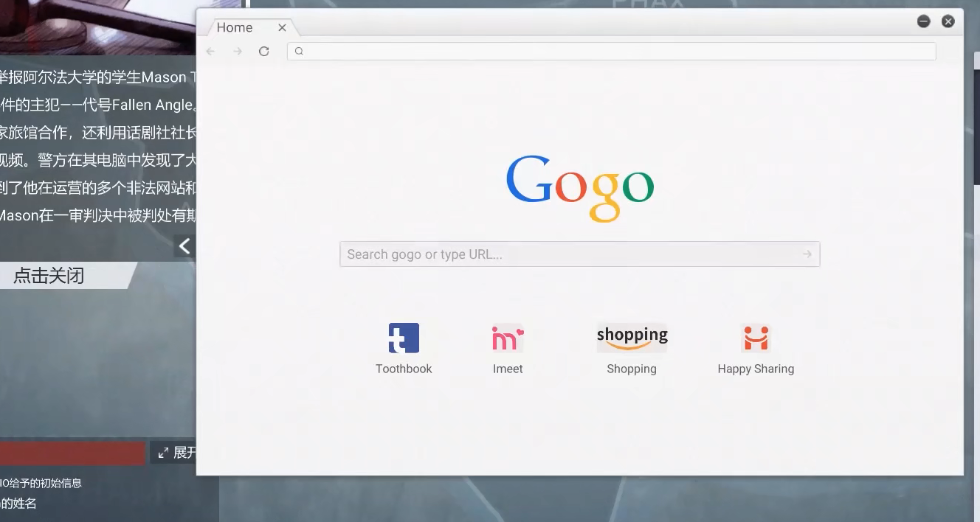Go forward using the browser forward arrow
The height and width of the screenshot is (522, 980).
coord(238,51)
